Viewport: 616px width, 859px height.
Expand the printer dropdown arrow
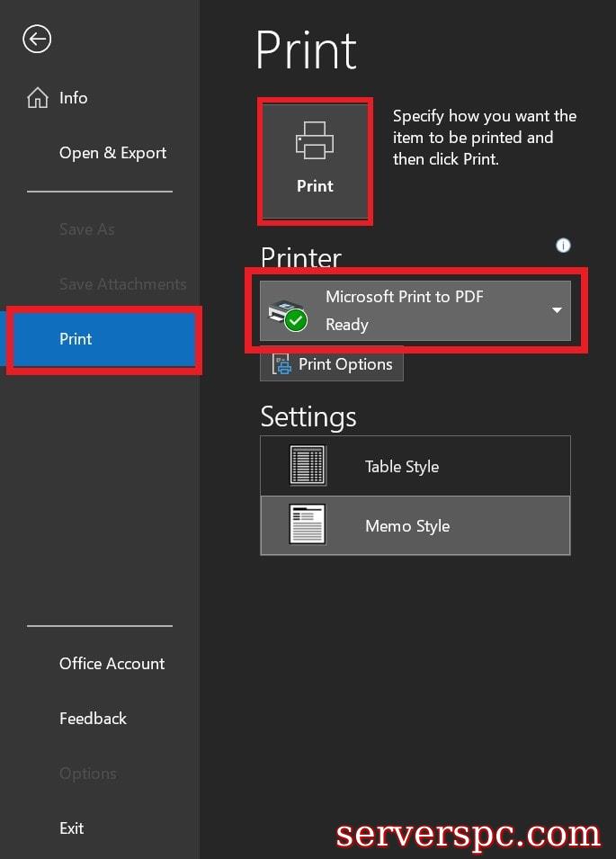coord(557,310)
